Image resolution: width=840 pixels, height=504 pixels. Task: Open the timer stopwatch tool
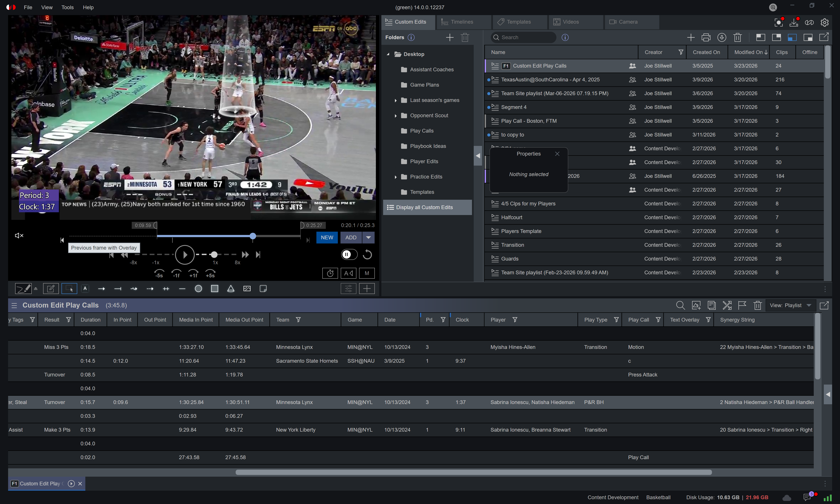[330, 273]
